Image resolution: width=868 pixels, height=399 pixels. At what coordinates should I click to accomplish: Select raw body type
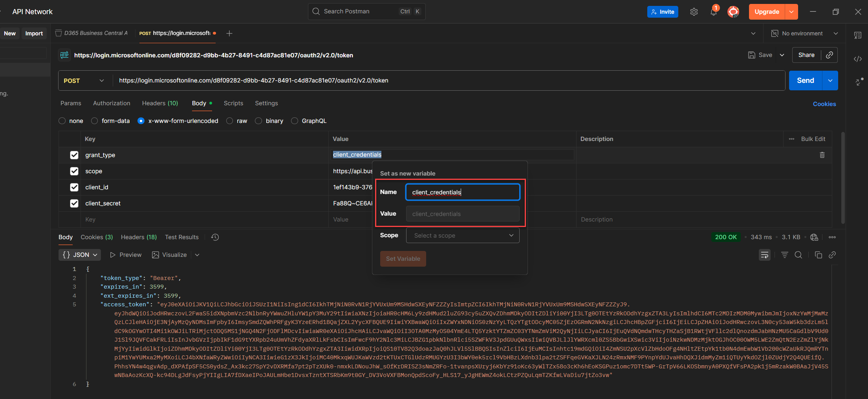pos(229,121)
